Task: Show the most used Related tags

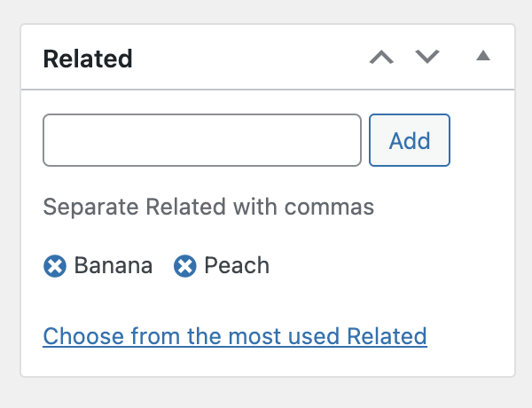Action: [x=235, y=336]
